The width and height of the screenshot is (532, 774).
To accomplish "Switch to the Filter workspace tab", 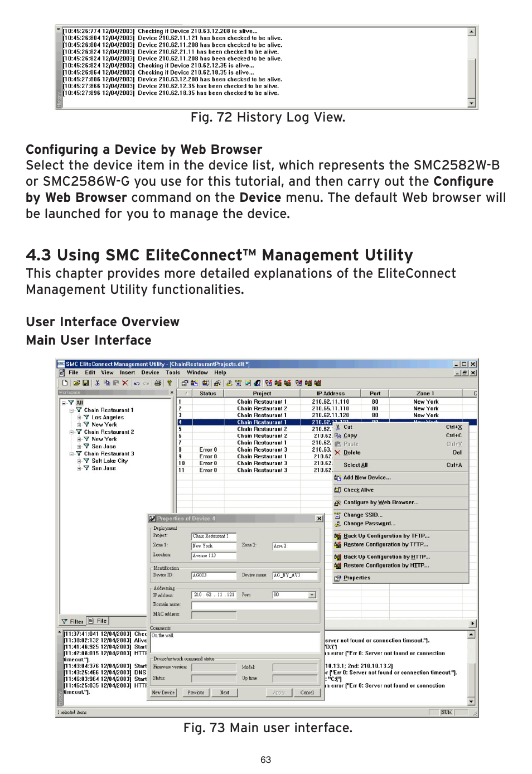I will pos(72,621).
